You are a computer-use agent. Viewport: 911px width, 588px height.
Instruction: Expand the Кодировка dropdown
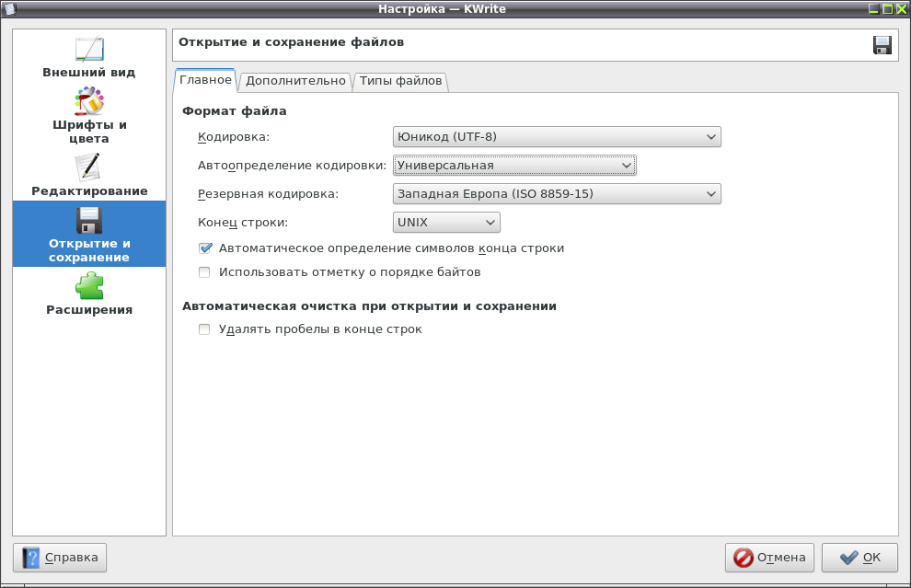click(557, 137)
